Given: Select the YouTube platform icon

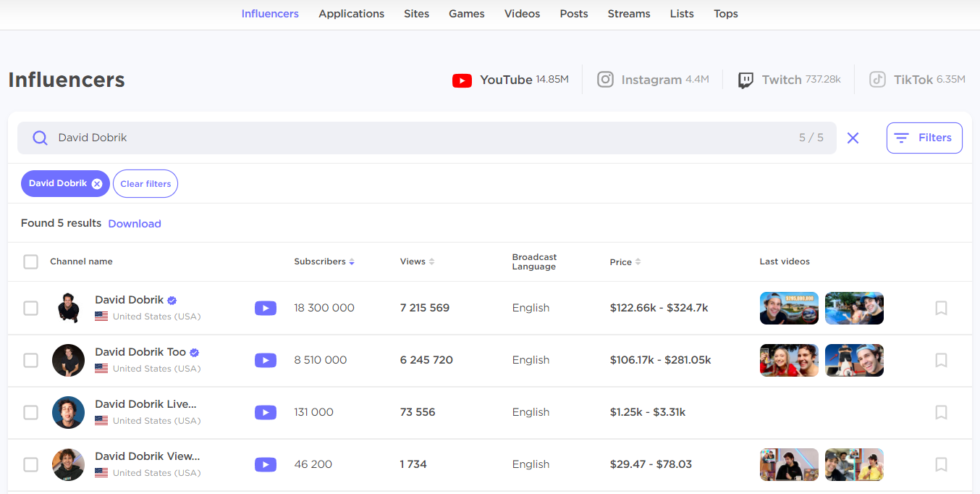Looking at the screenshot, I should pos(462,80).
